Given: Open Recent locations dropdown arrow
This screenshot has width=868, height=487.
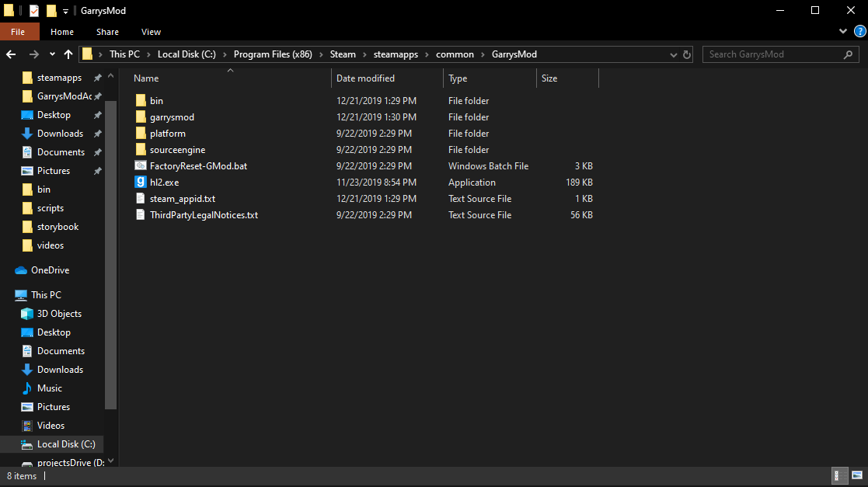Looking at the screenshot, I should (52, 54).
